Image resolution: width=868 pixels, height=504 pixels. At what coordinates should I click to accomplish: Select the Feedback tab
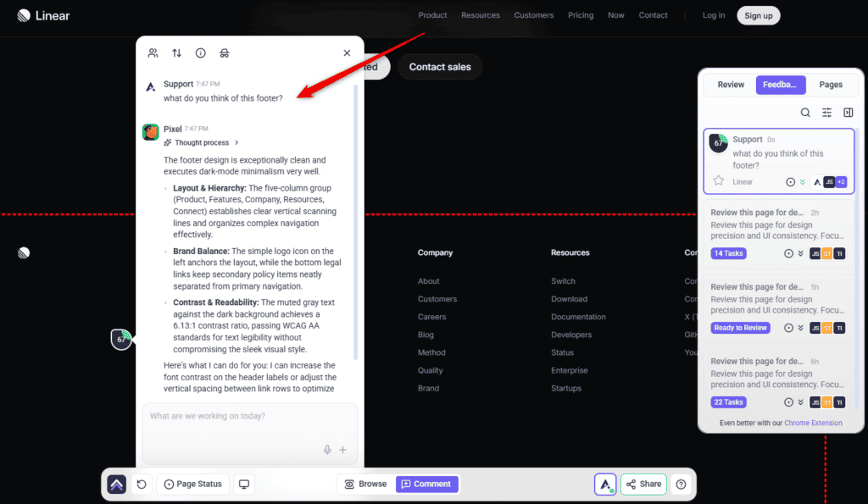pyautogui.click(x=780, y=85)
